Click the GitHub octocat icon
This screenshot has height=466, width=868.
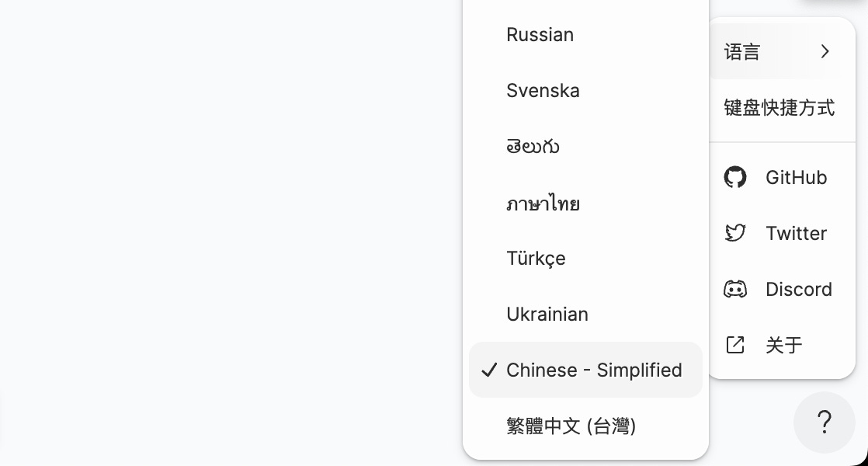(x=734, y=177)
